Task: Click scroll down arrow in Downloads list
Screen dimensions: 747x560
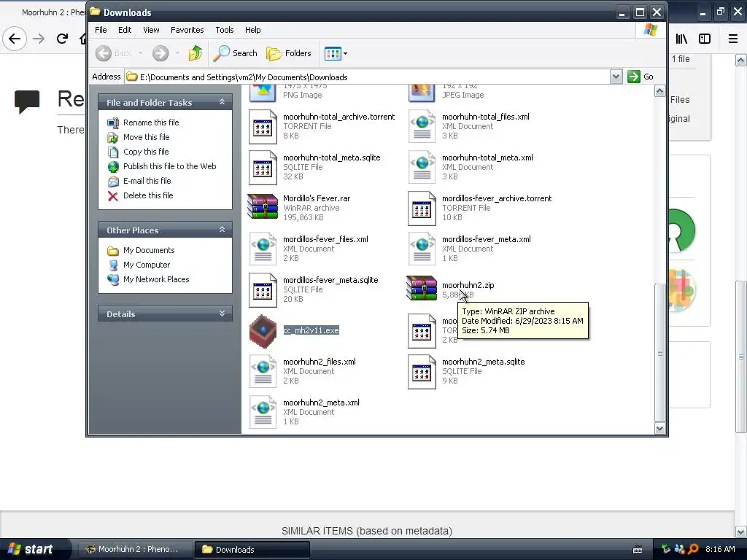Action: [659, 428]
